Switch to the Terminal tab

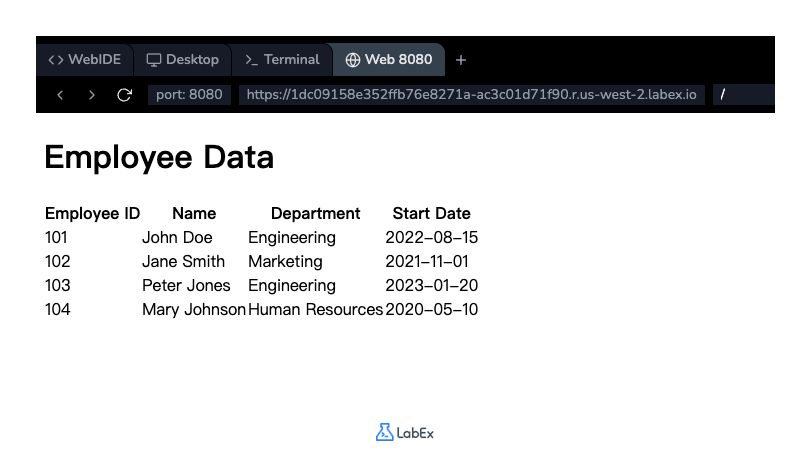(x=282, y=60)
